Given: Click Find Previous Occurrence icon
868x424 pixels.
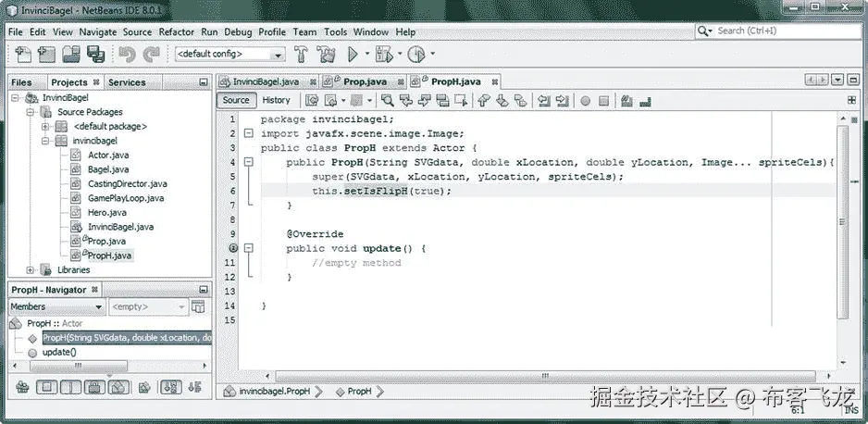Looking at the screenshot, I should pyautogui.click(x=405, y=100).
